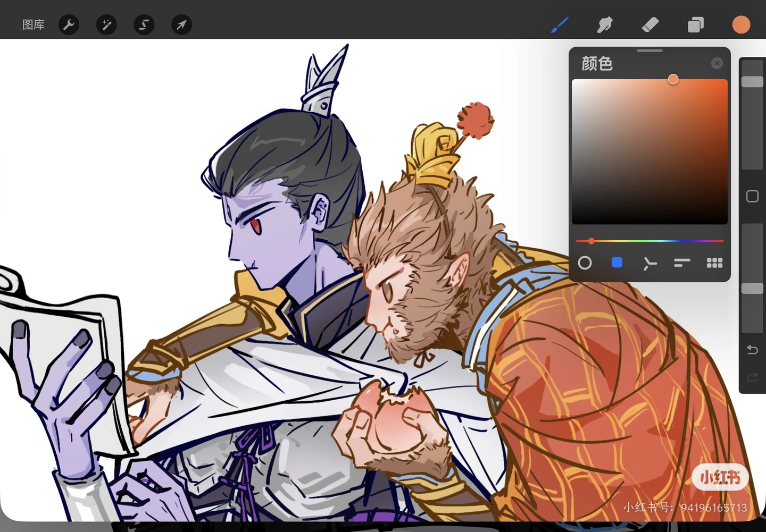Open the Actions wrench menu
Viewport: 766px width, 532px height.
[69, 25]
